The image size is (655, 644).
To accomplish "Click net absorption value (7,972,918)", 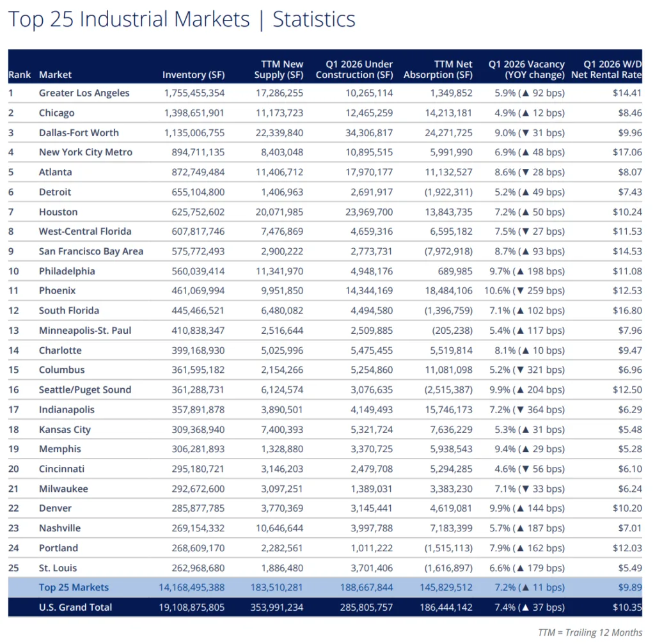I will (448, 251).
